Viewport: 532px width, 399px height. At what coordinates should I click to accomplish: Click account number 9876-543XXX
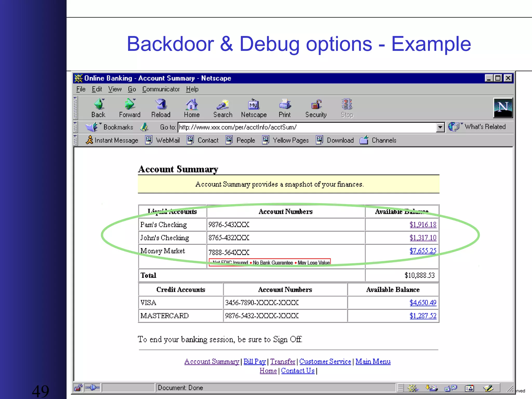tap(229, 224)
